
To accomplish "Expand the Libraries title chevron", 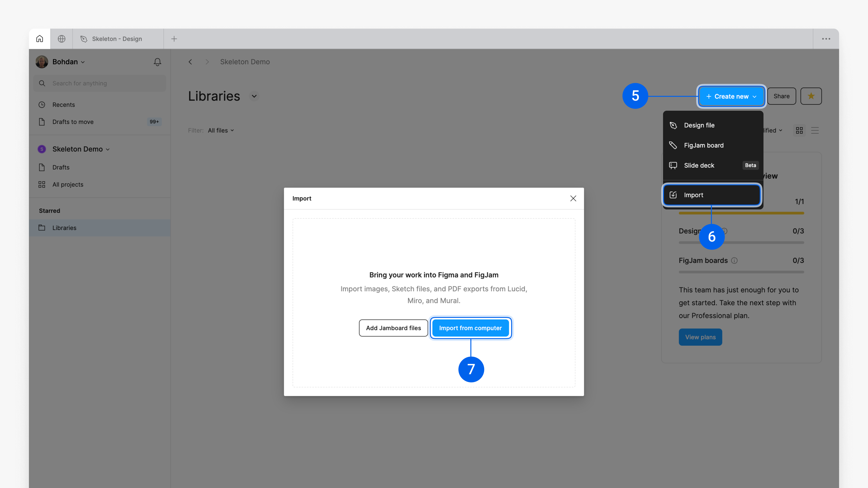I will click(254, 96).
